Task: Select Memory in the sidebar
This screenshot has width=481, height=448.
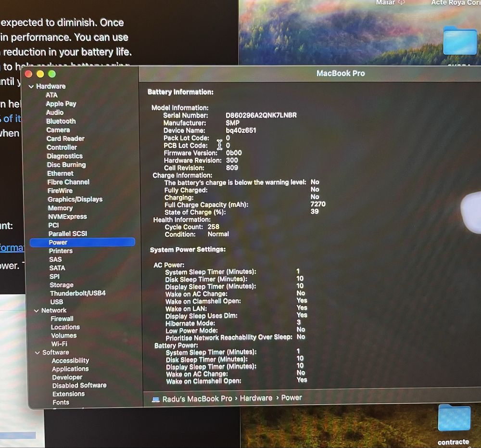Action: point(60,208)
